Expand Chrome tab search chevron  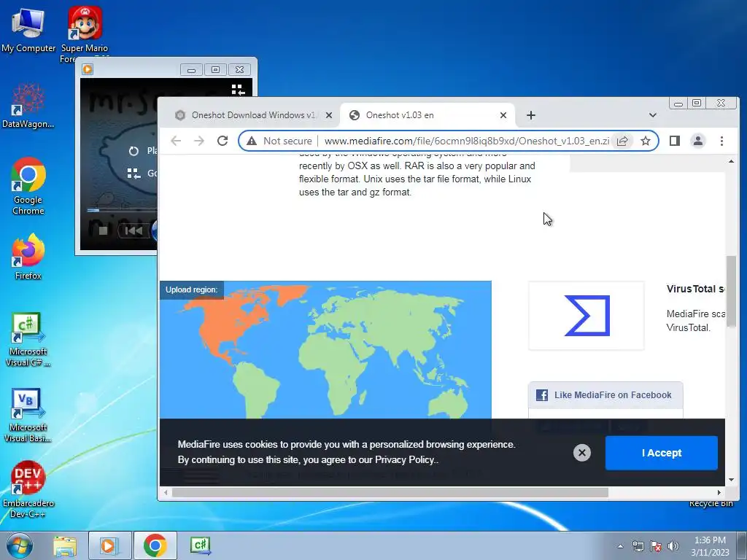coord(653,115)
